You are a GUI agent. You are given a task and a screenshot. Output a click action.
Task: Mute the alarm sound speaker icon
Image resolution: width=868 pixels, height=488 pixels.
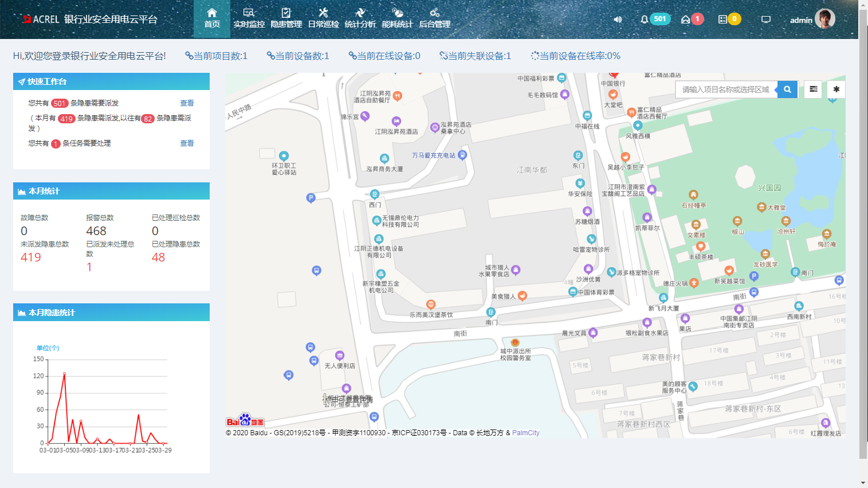[618, 19]
